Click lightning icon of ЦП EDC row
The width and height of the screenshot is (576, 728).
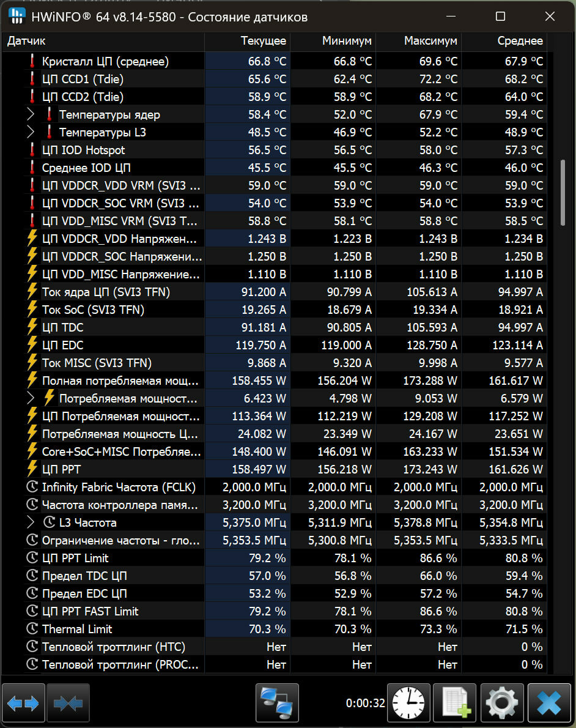[32, 345]
